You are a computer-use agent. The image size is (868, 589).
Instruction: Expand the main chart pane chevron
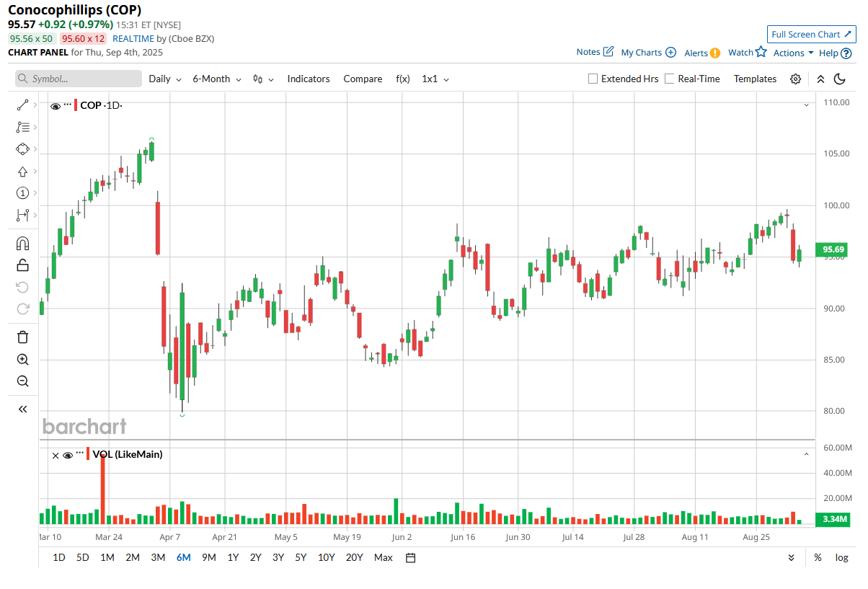coord(807,105)
